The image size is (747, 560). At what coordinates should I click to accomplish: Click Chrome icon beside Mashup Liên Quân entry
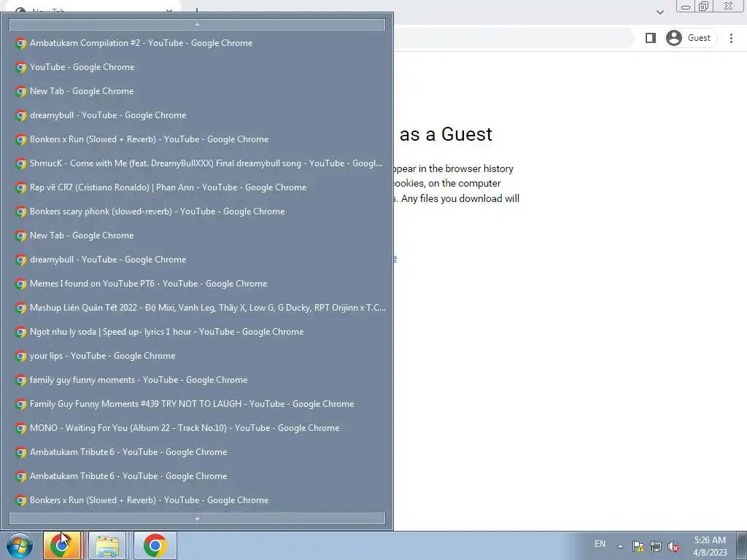point(20,308)
